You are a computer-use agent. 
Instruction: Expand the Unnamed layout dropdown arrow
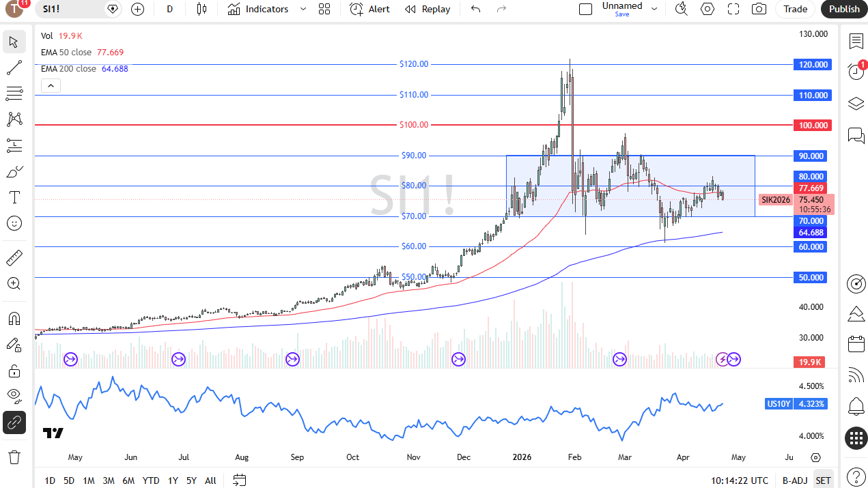tap(654, 9)
